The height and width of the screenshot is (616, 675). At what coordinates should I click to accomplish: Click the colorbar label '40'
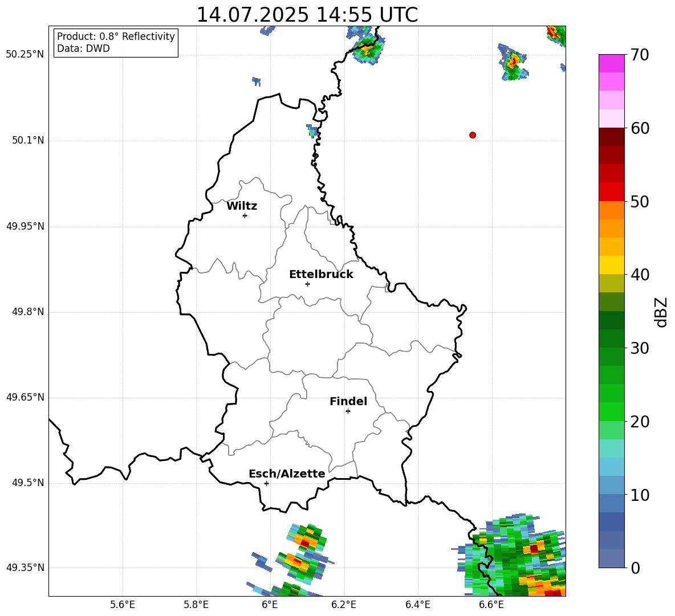[x=640, y=275]
